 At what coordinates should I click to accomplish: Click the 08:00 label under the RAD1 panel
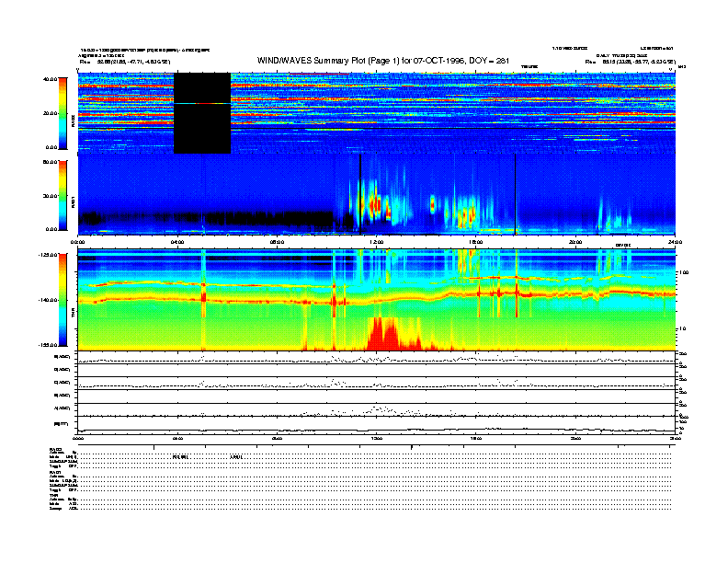tap(277, 242)
